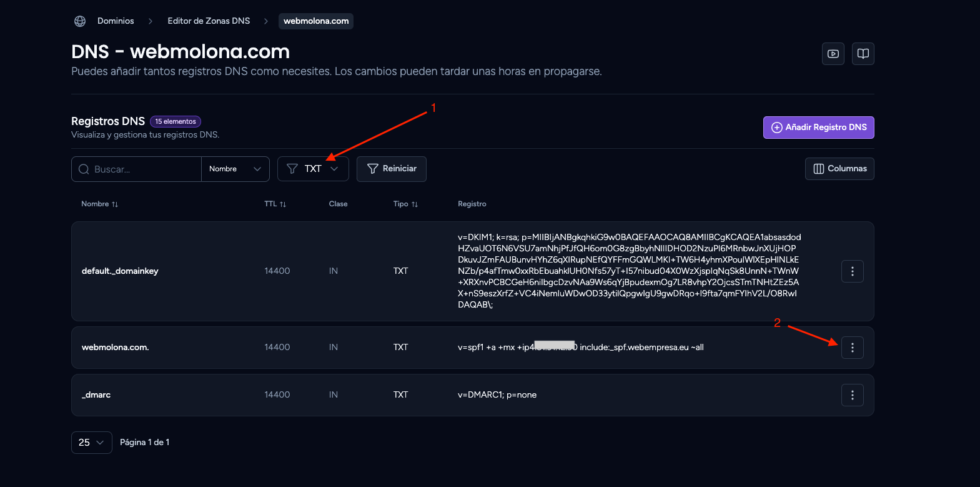Click the webmolona.com breadcrumb item
This screenshot has height=487, width=980.
pos(316,21)
